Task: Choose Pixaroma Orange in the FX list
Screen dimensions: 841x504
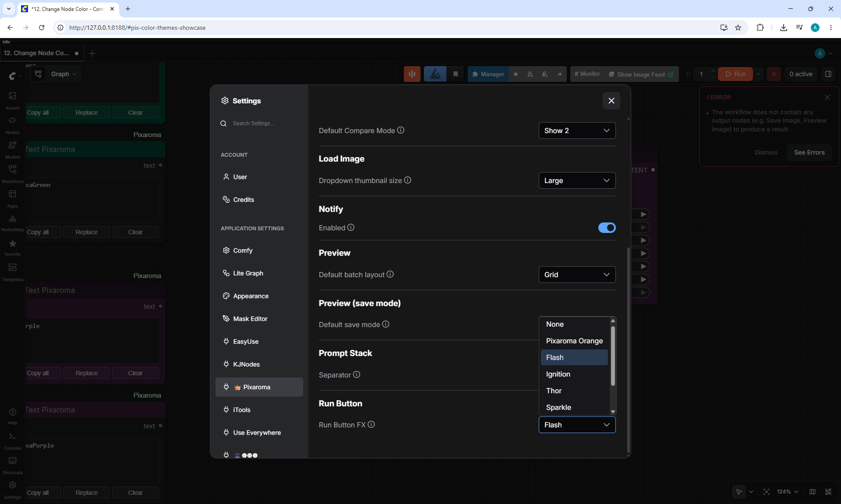Action: point(574,341)
